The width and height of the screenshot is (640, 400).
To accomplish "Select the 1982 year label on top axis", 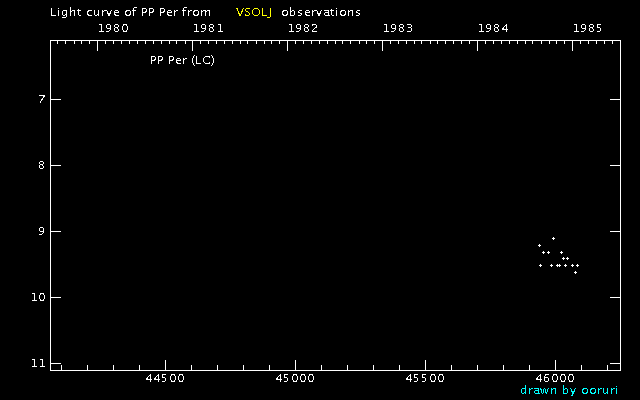I will point(303,28).
